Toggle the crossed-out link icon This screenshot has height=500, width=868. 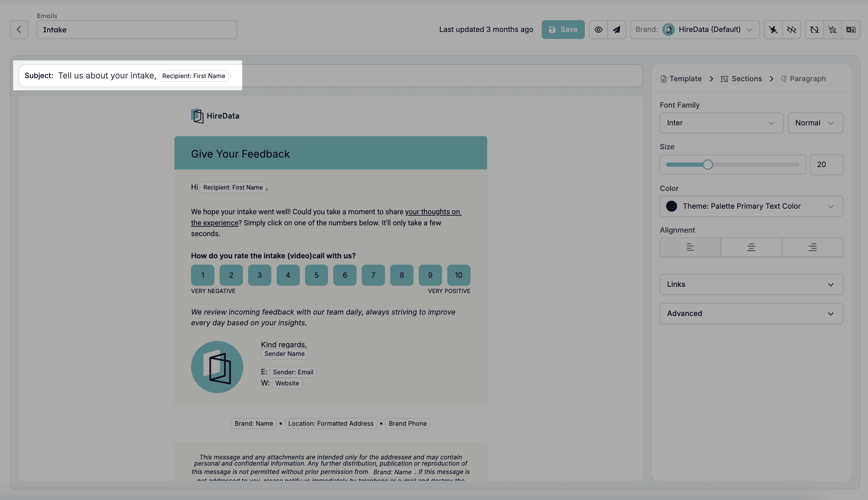792,30
